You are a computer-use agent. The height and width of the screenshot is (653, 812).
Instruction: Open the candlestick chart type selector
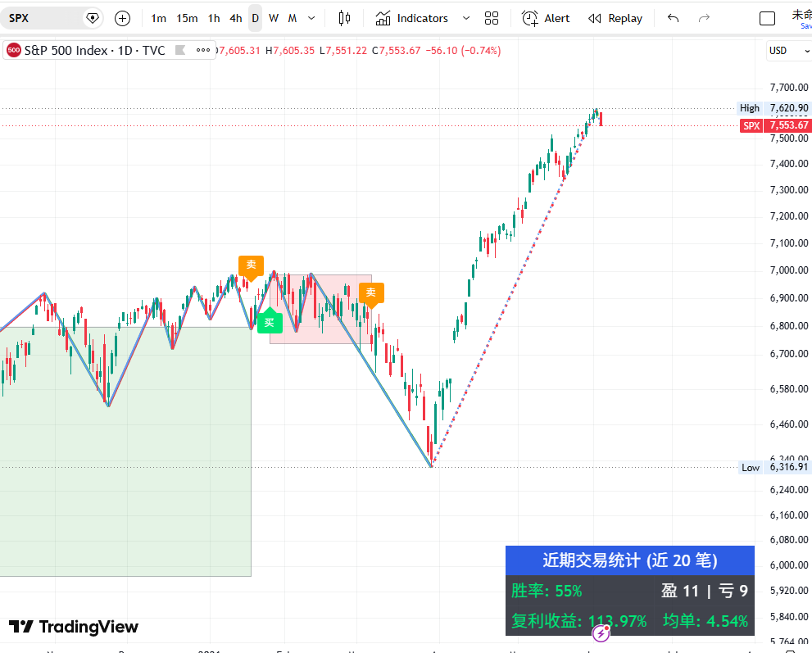[x=344, y=18]
